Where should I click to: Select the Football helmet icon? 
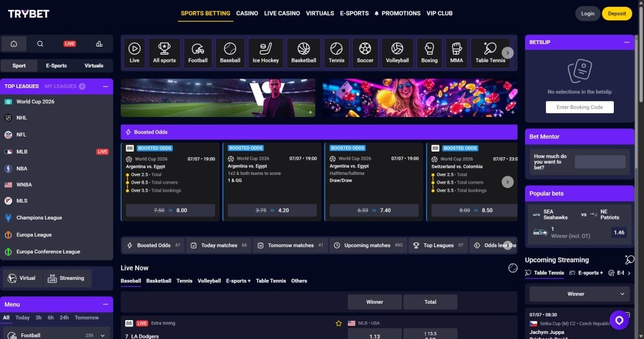(x=197, y=53)
